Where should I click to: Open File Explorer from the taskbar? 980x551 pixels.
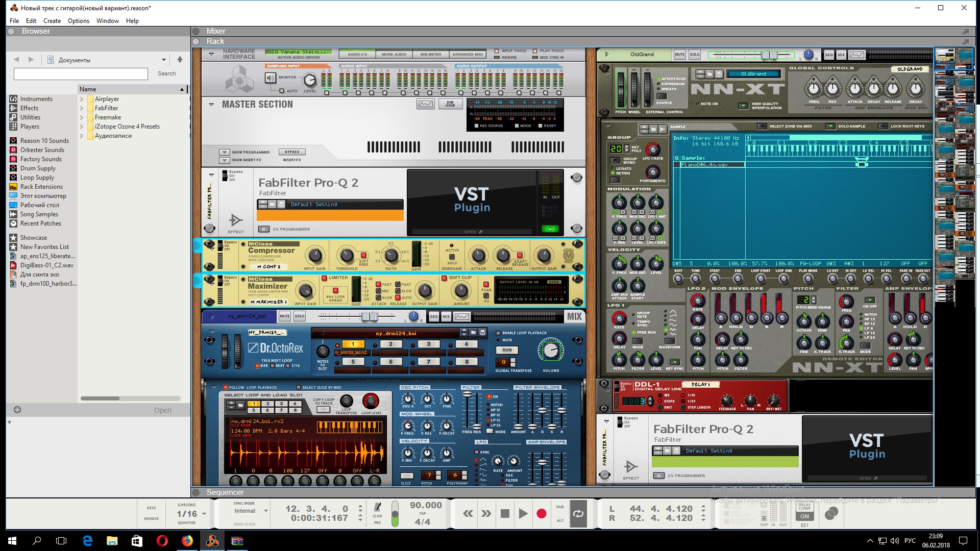click(x=112, y=541)
